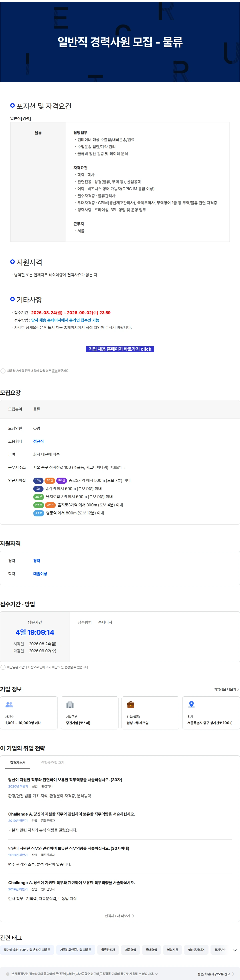Click the remaining time 4일 countdown

(35, 632)
